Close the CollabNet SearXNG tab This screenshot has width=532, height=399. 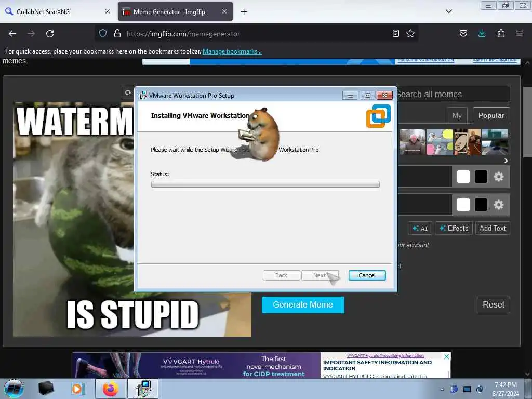tap(108, 11)
